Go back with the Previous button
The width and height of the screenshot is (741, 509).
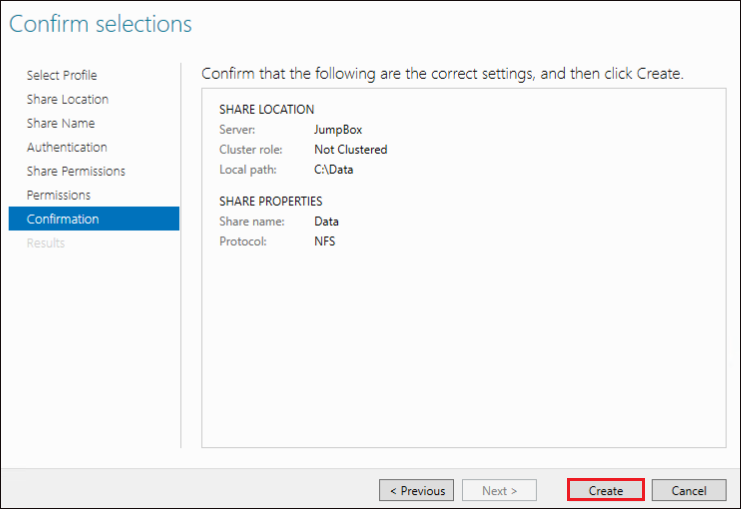point(416,490)
